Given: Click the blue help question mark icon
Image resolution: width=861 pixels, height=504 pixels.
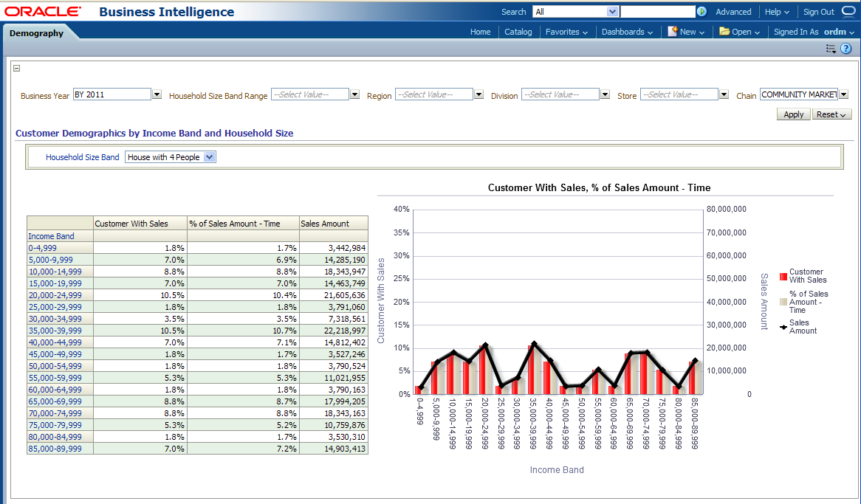Looking at the screenshot, I should (846, 49).
